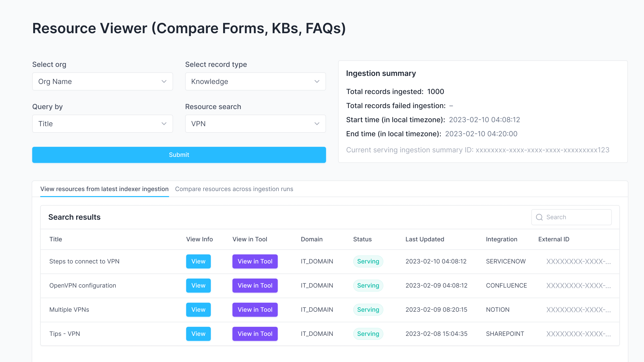This screenshot has width=644, height=362.
Task: Click the Serving badge for Multiple VPNs
Action: [x=368, y=309]
